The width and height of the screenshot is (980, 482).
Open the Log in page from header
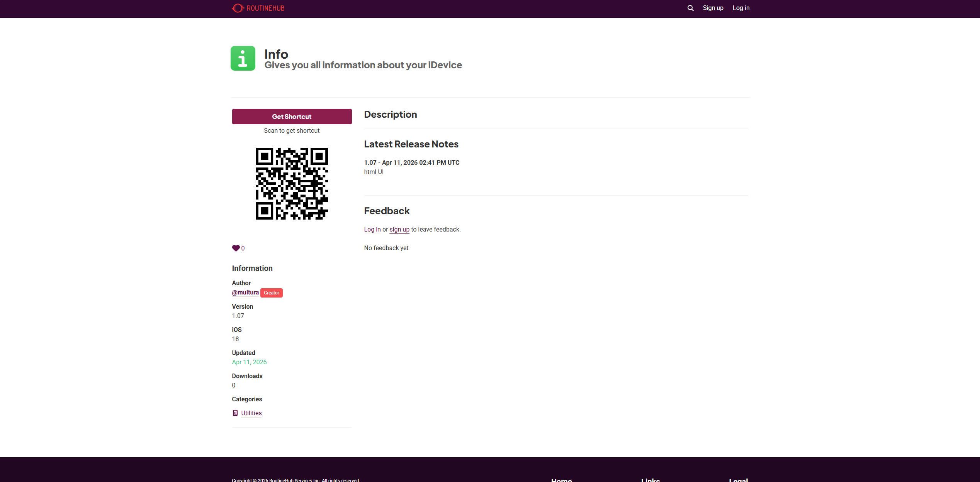click(x=741, y=8)
